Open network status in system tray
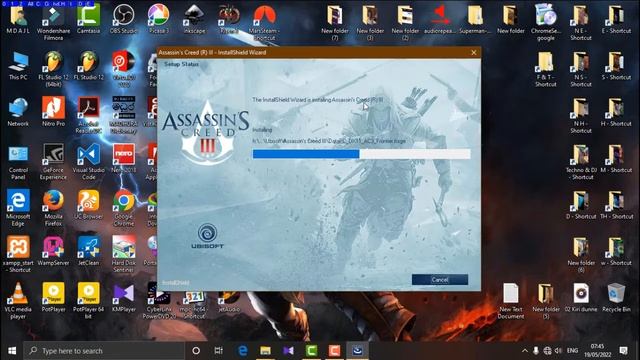 coord(547,351)
